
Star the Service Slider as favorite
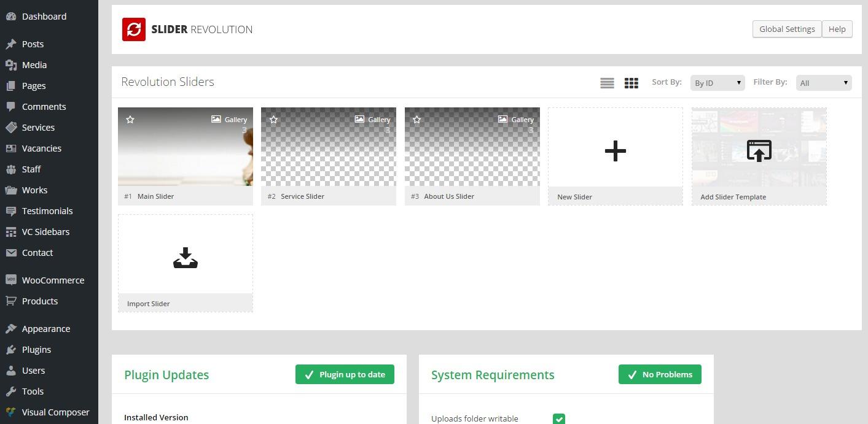click(274, 120)
